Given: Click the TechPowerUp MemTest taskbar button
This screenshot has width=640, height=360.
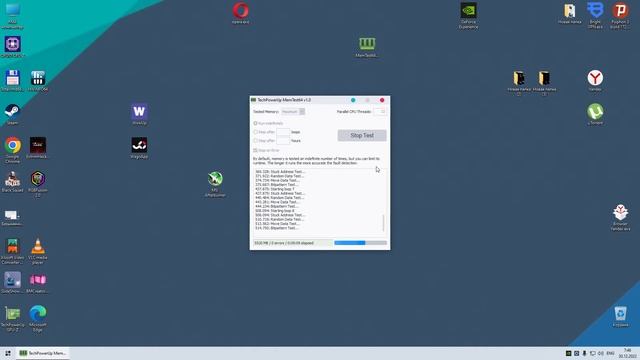Looking at the screenshot, I should pos(42,353).
